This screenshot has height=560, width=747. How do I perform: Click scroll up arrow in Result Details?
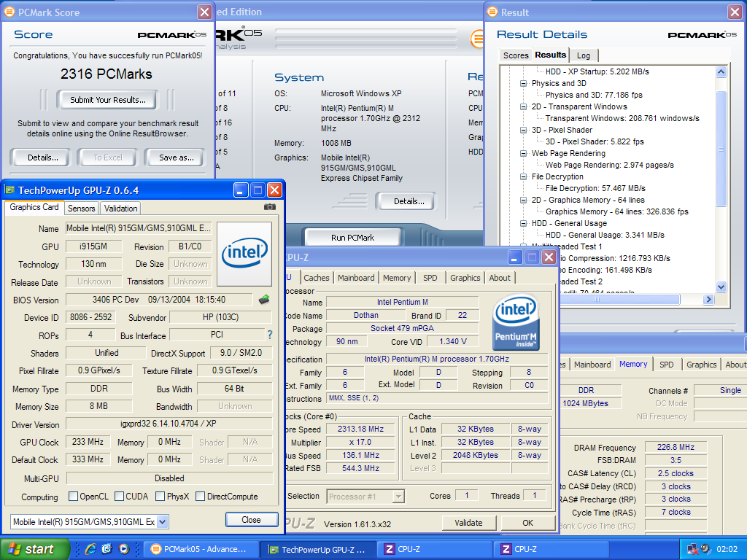[x=721, y=72]
